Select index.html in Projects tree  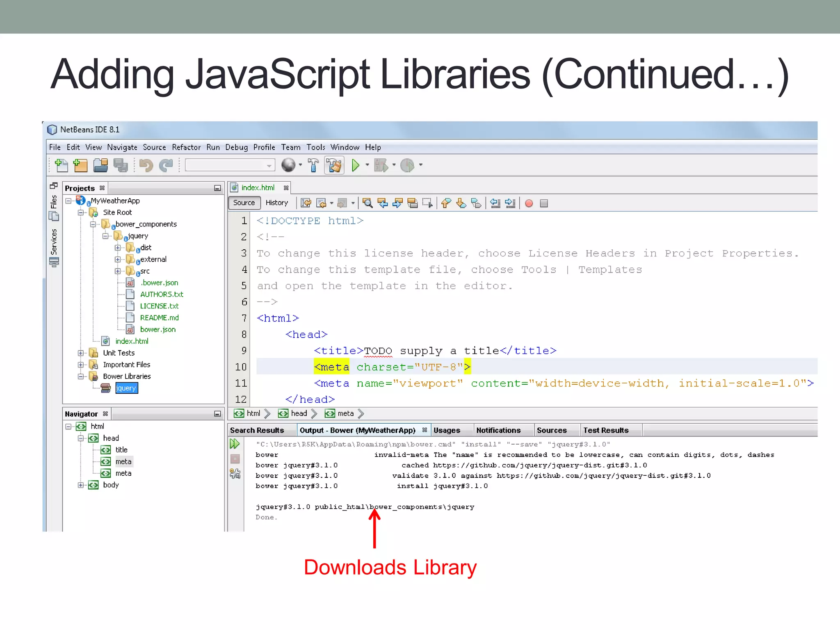tap(132, 341)
